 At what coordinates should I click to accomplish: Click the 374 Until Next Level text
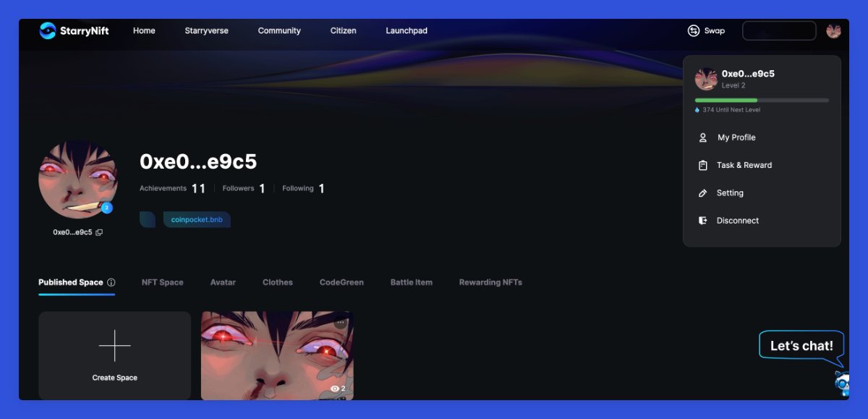731,110
